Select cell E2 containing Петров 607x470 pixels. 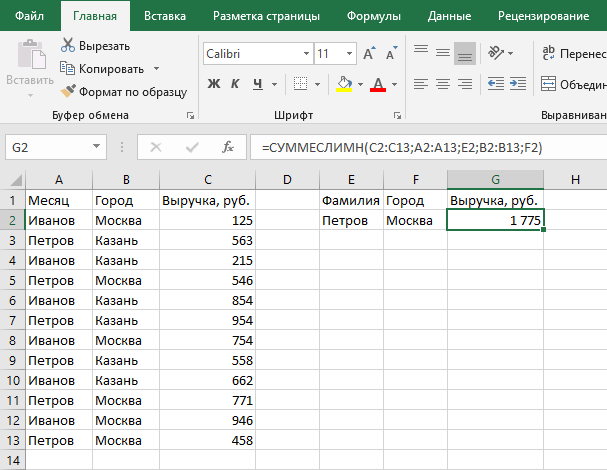coord(352,220)
